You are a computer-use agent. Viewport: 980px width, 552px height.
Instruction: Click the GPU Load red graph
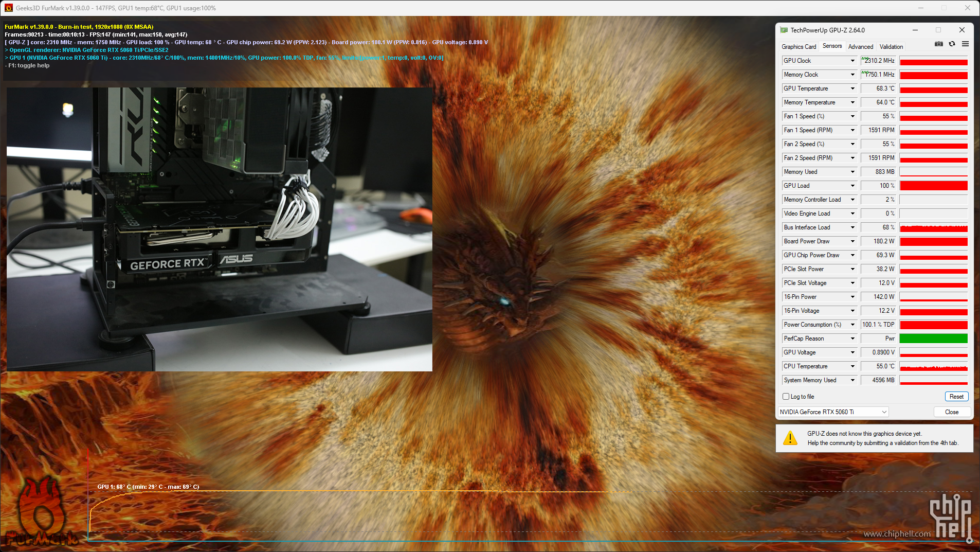click(x=933, y=186)
